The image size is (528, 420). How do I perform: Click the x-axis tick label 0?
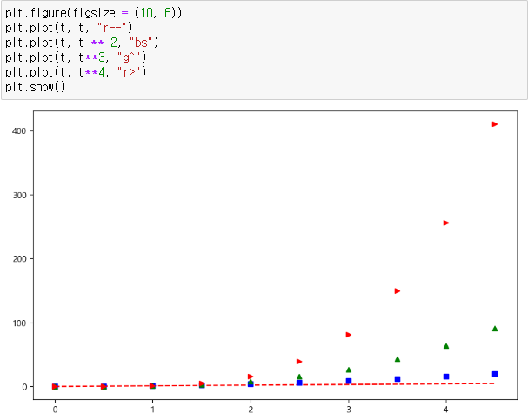[x=55, y=410]
